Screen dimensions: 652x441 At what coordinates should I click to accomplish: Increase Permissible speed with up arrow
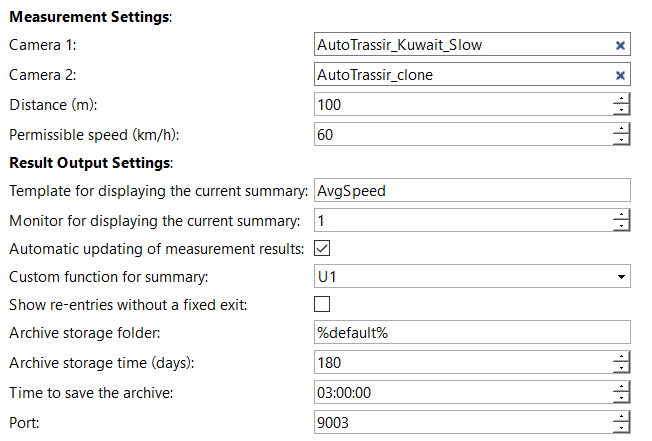click(x=621, y=129)
